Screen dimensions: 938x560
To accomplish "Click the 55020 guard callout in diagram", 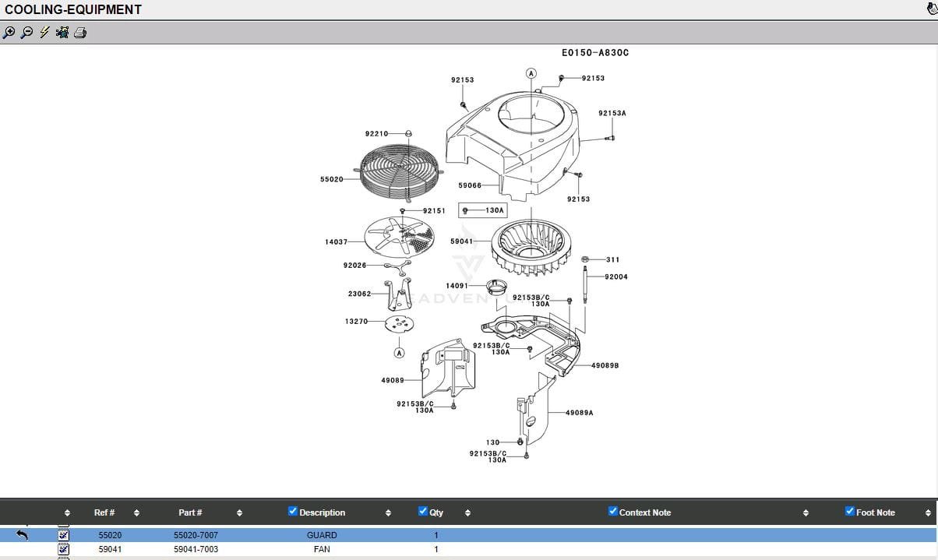I will (x=331, y=179).
